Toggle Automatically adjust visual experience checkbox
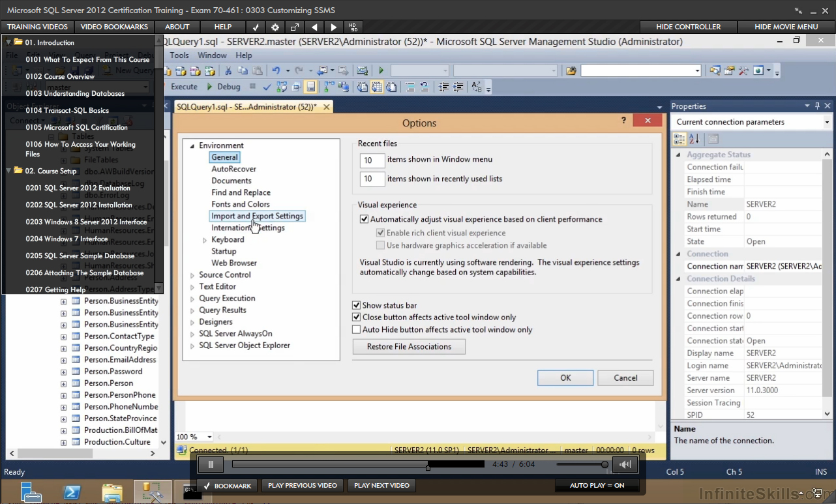 pos(365,219)
